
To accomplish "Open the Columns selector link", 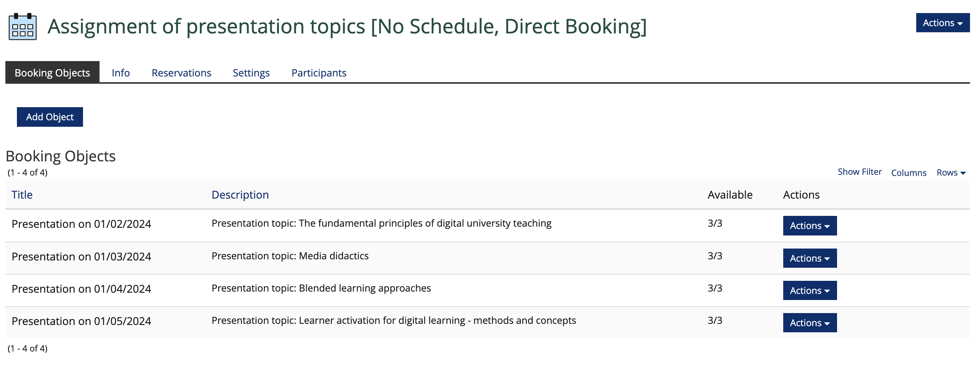I will coord(908,173).
